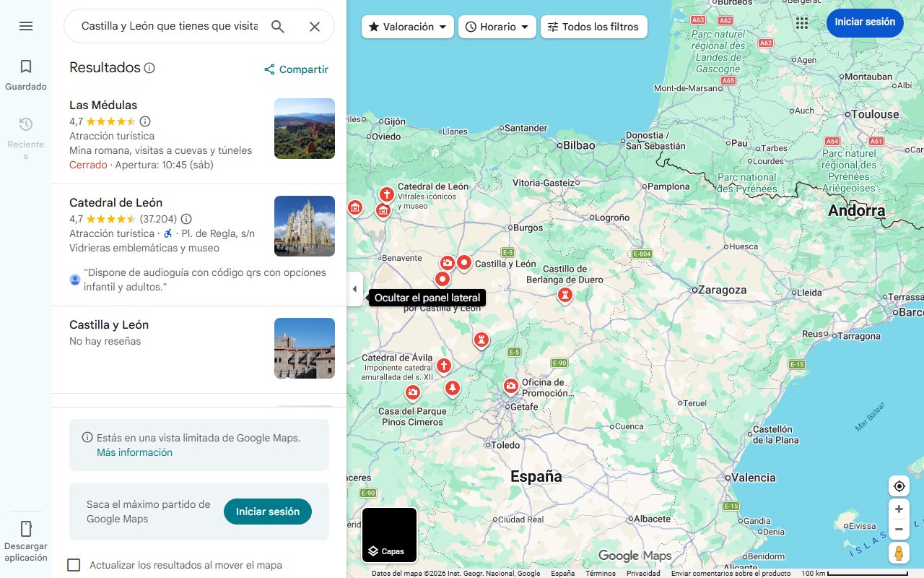Click the Términos link in map footer
The width and height of the screenshot is (924, 578).
(601, 573)
